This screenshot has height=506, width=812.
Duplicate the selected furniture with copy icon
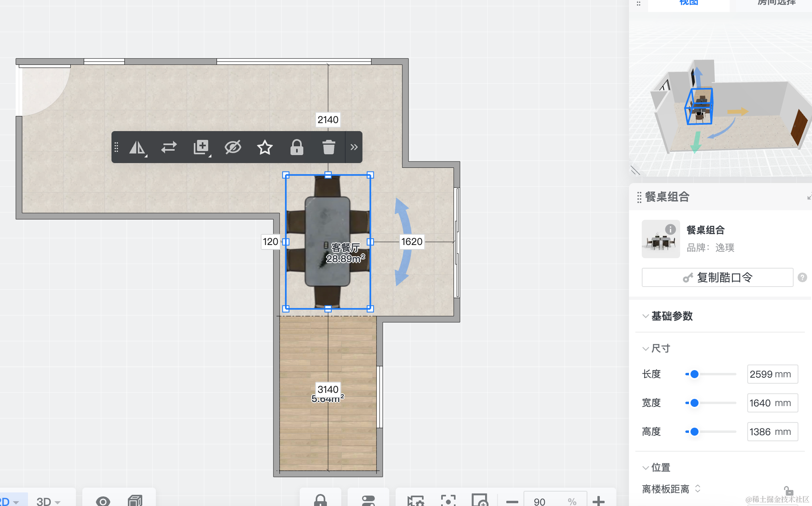[201, 147]
